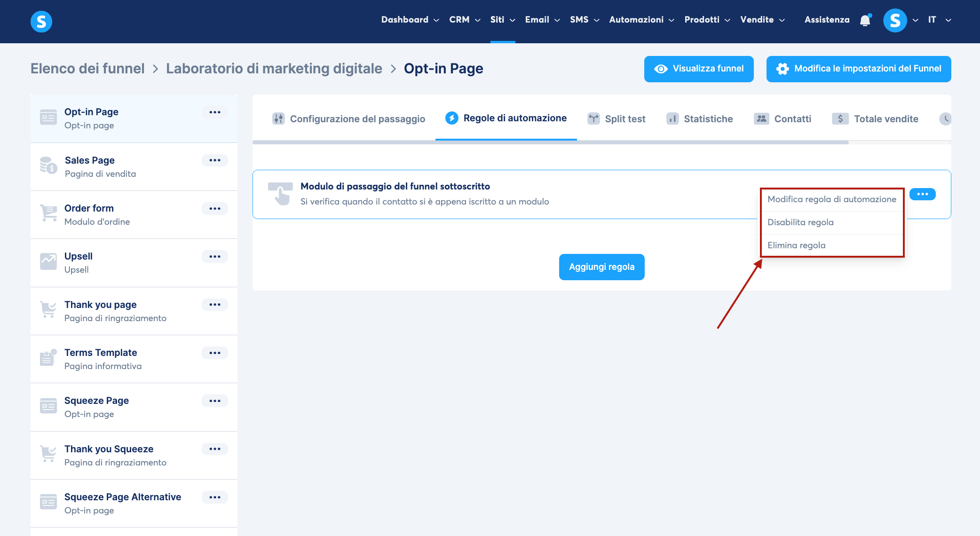Image resolution: width=980 pixels, height=536 pixels.
Task: Click the Squeeze Page step icon
Action: tap(48, 406)
